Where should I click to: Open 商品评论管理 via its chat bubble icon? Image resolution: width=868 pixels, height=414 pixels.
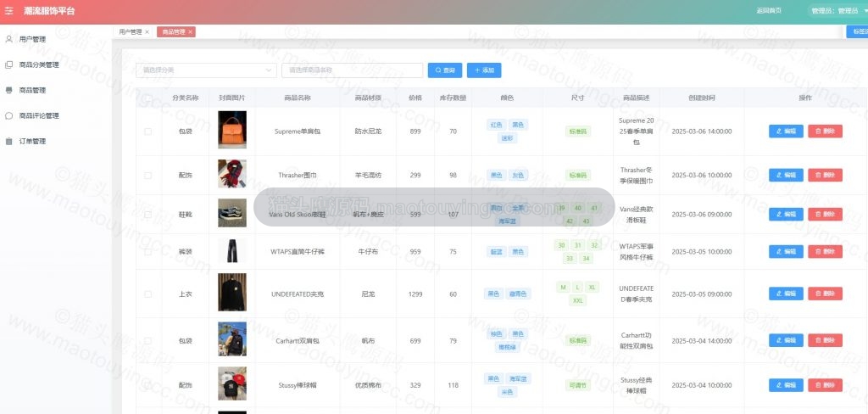click(x=8, y=116)
